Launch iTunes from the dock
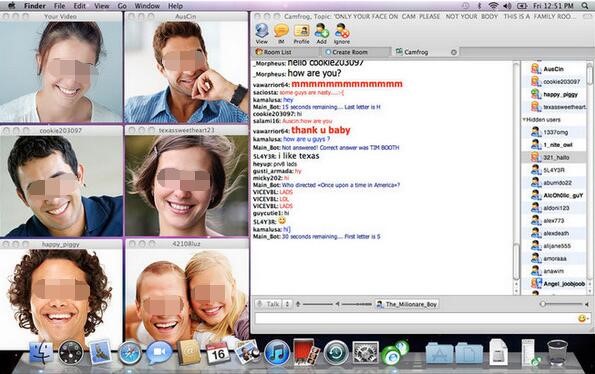Viewport: 595px width, 374px height. pos(277,352)
